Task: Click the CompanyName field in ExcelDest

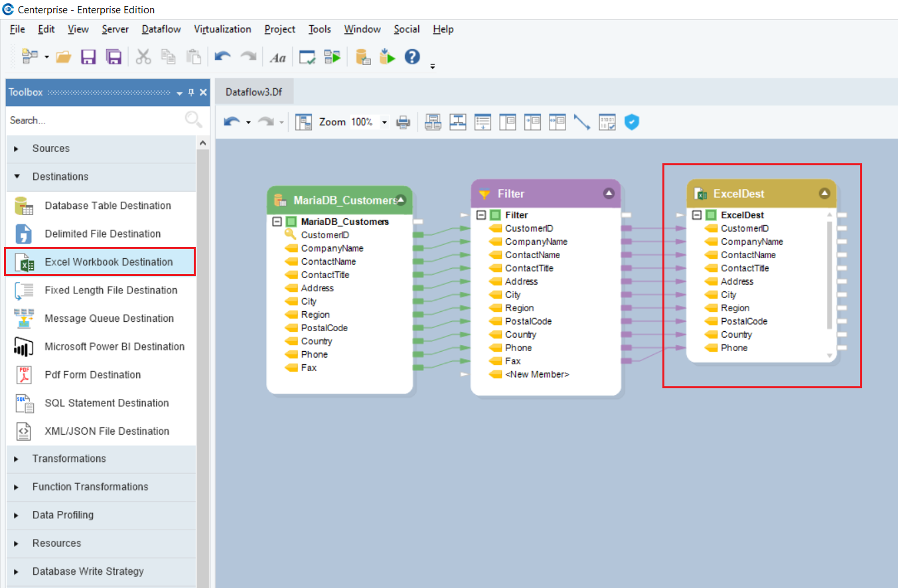Action: pyautogui.click(x=751, y=242)
